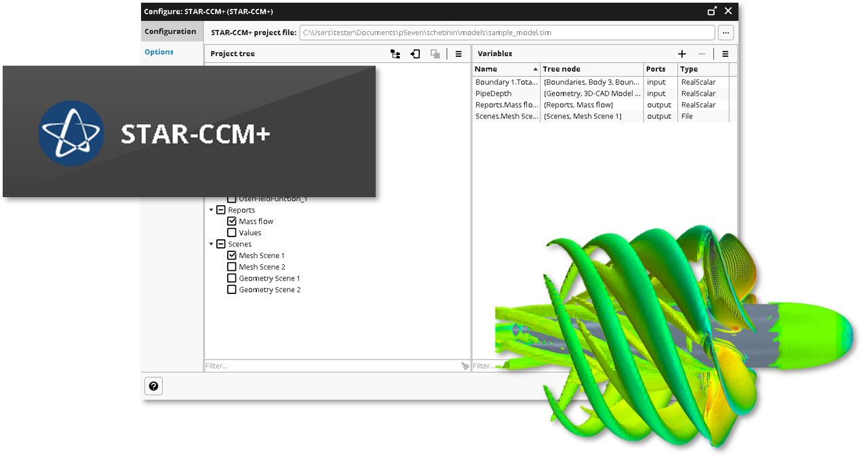Click the '(Boundaries, Body 3, Boun...' tree node cell
Image resolution: width=868 pixels, height=460 pixels.
point(592,82)
